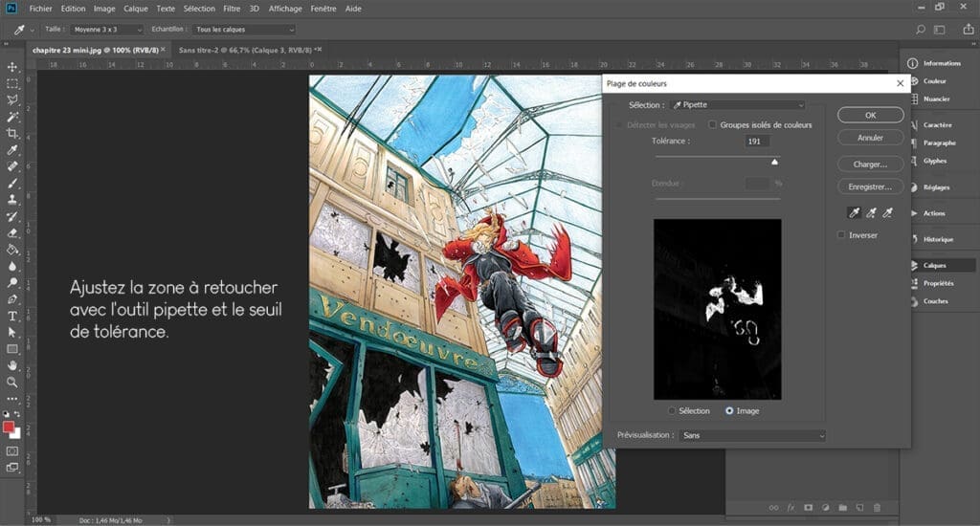Select the Dodge tool
The height and width of the screenshot is (526, 980).
(11, 283)
